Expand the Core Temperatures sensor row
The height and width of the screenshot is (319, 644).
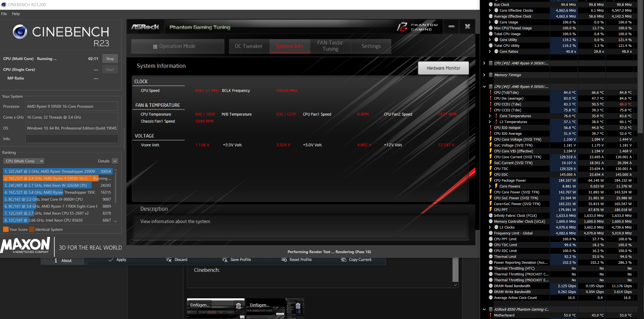pos(490,116)
